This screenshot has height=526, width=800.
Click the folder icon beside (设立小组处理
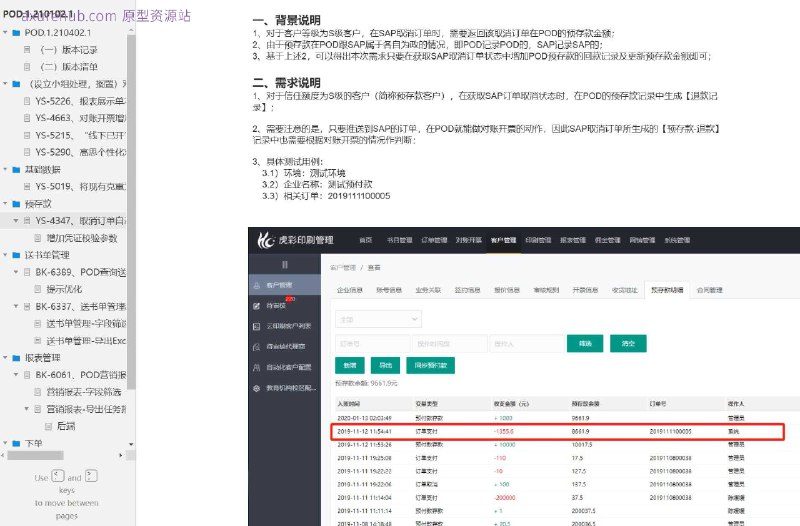(x=16, y=84)
